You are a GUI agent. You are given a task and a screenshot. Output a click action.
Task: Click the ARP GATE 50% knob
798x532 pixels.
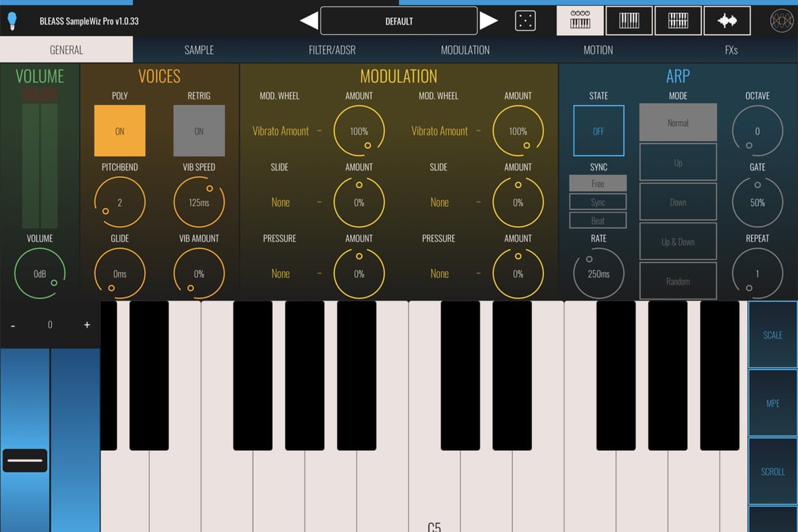tap(757, 202)
